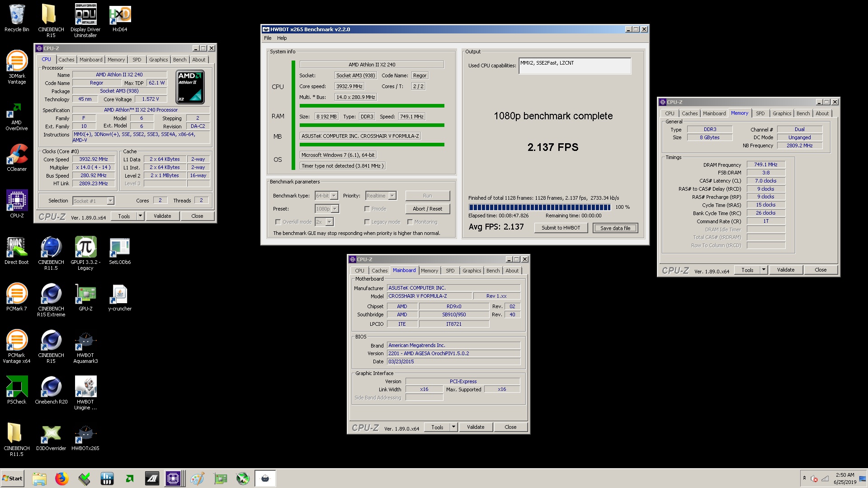Click Tools button in CPU tab window
868x488 pixels.
coord(124,216)
